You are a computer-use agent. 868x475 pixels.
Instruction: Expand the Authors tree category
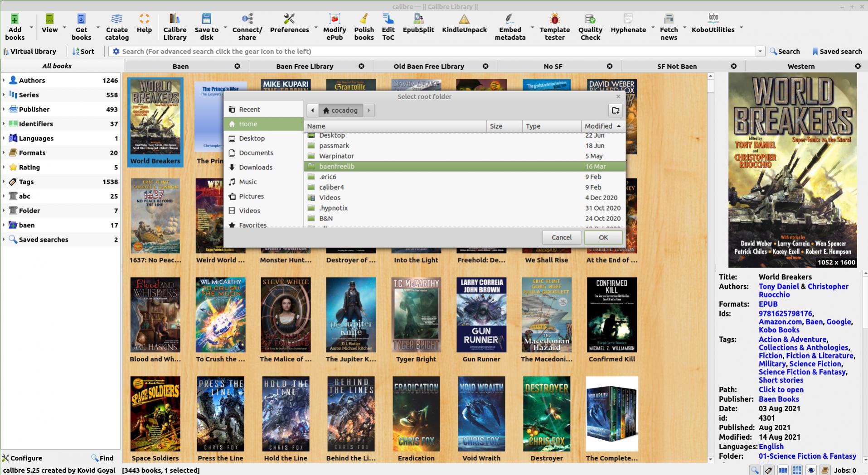[x=4, y=80]
